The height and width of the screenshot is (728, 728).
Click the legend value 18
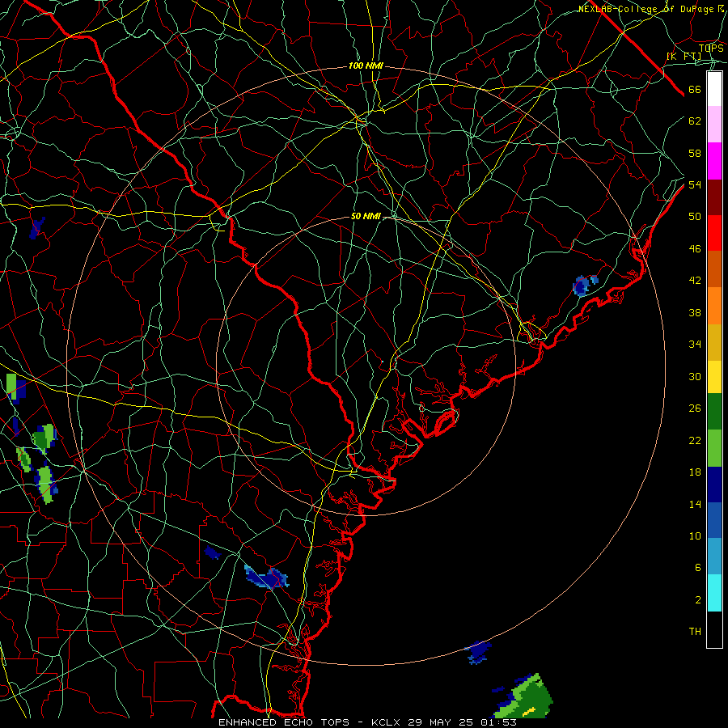click(695, 472)
